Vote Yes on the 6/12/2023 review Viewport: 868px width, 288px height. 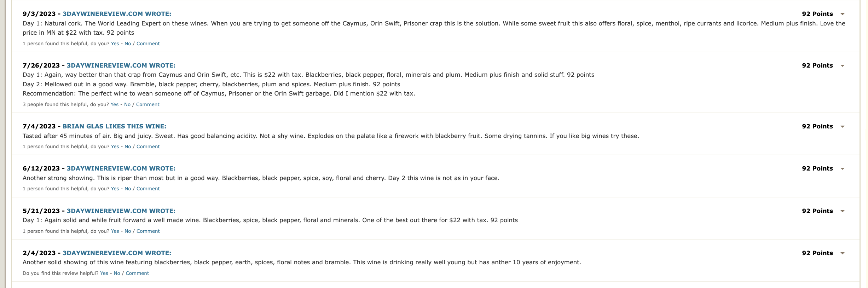(x=115, y=189)
